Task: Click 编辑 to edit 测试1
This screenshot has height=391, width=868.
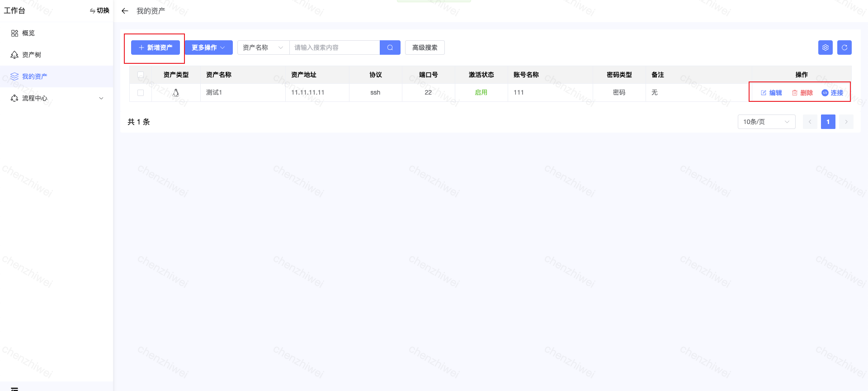Action: pos(771,93)
